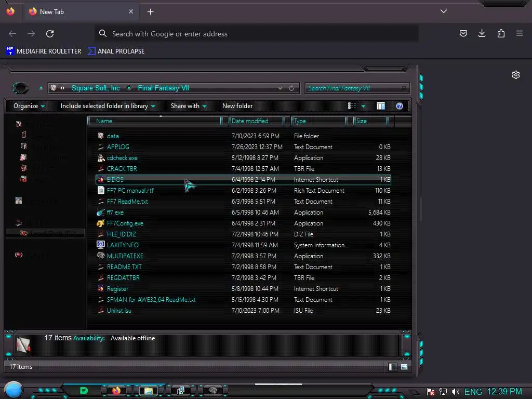Click the 12:39 PM clock
The height and width of the screenshot is (399, 532).
[504, 392]
